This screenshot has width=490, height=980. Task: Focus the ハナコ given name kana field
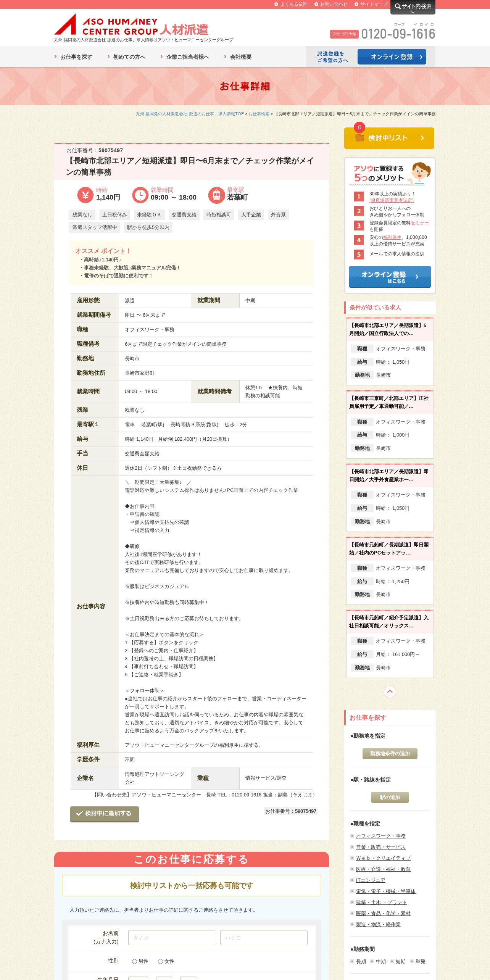pyautogui.click(x=264, y=938)
